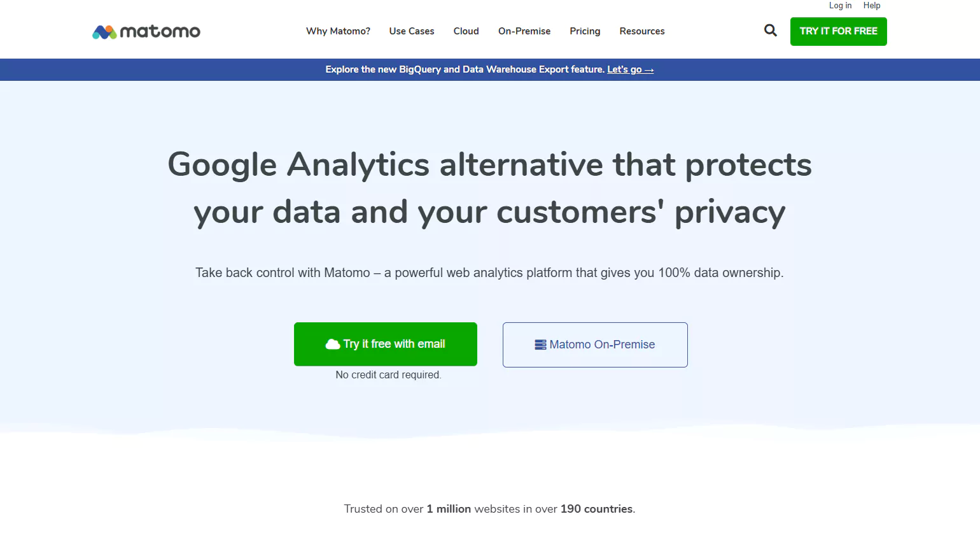
Task: Click the cloud icon in the green button
Action: pos(333,345)
